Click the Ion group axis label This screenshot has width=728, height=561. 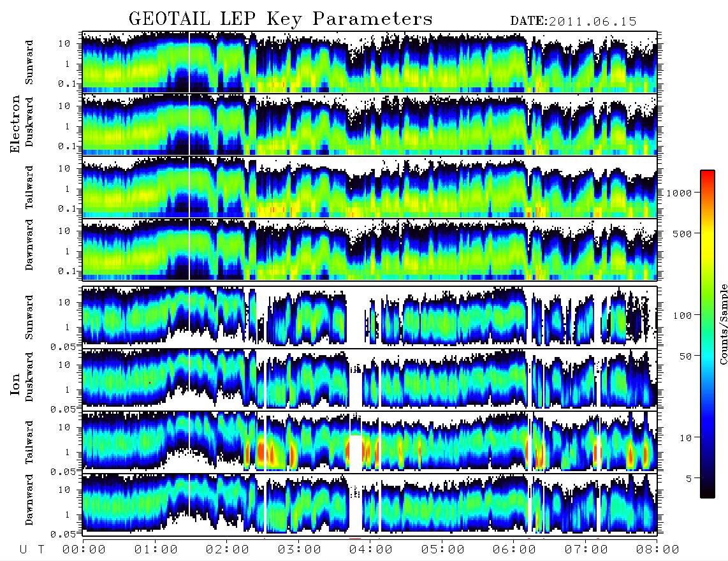tap(15, 384)
